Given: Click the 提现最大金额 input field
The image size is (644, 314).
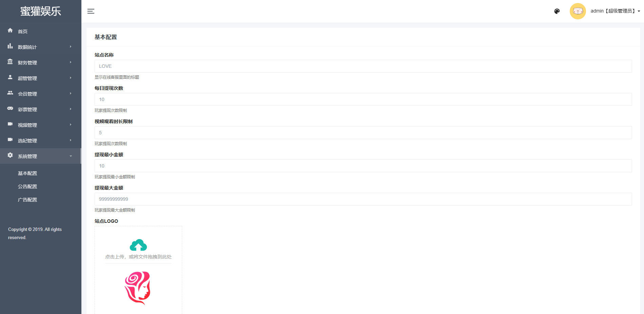Looking at the screenshot, I should (x=363, y=199).
